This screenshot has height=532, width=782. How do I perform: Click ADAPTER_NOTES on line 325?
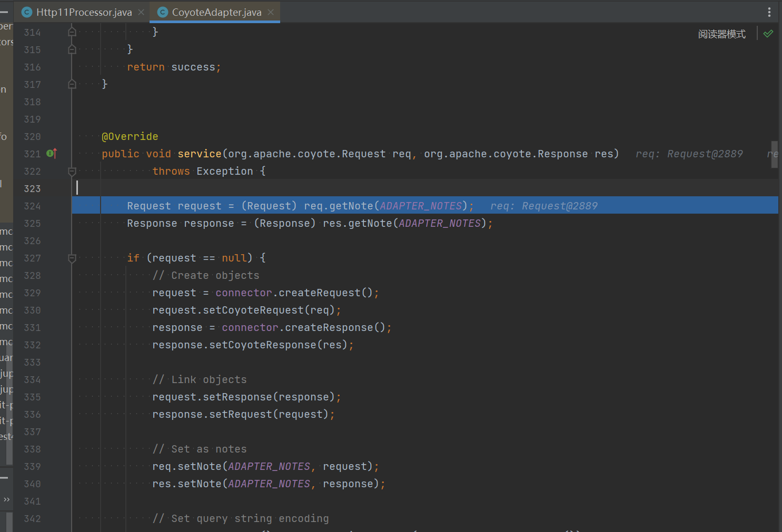coord(440,223)
